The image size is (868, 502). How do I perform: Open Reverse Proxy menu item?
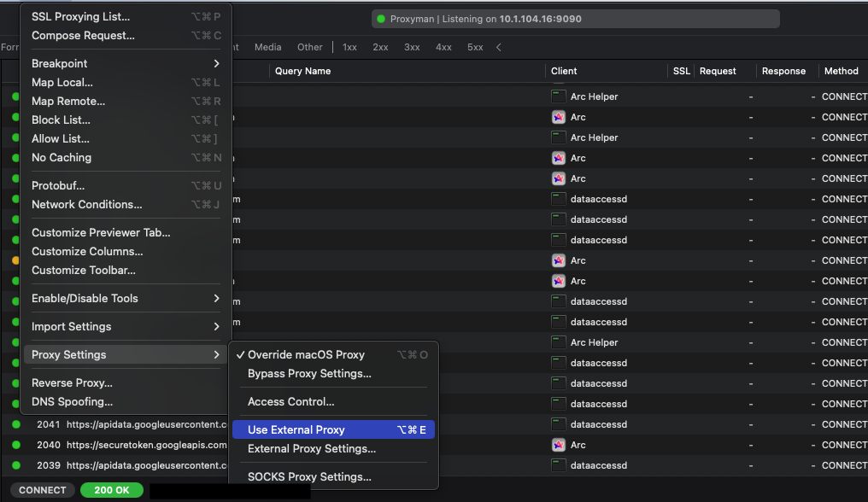pos(126,383)
